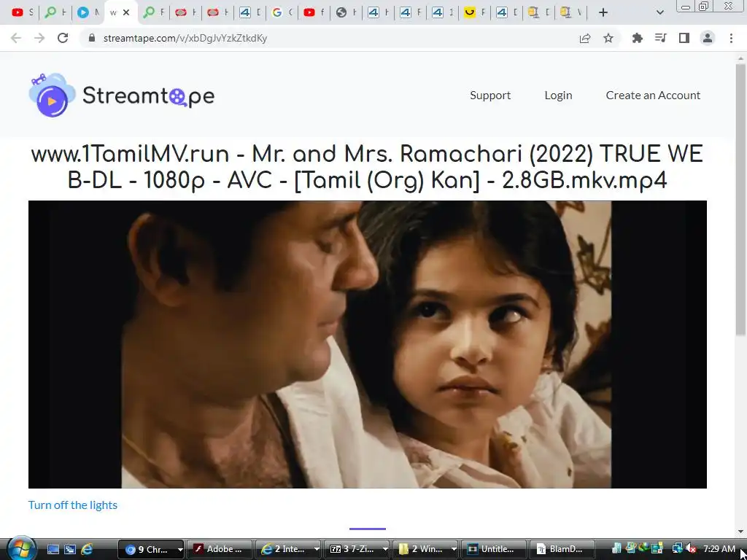
Task: Expand the Windows Explorer taskbar group arrow
Action: 454,549
